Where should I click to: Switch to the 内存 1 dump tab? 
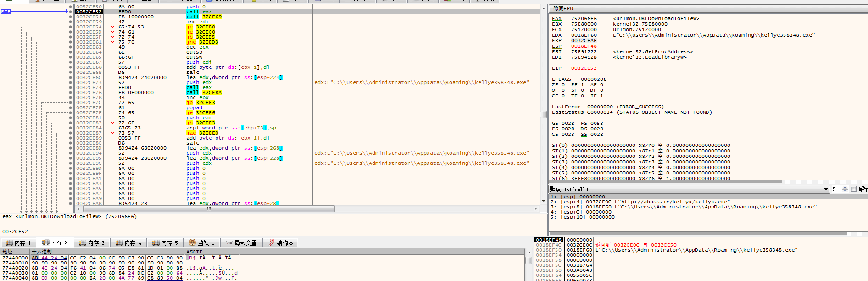click(x=18, y=242)
